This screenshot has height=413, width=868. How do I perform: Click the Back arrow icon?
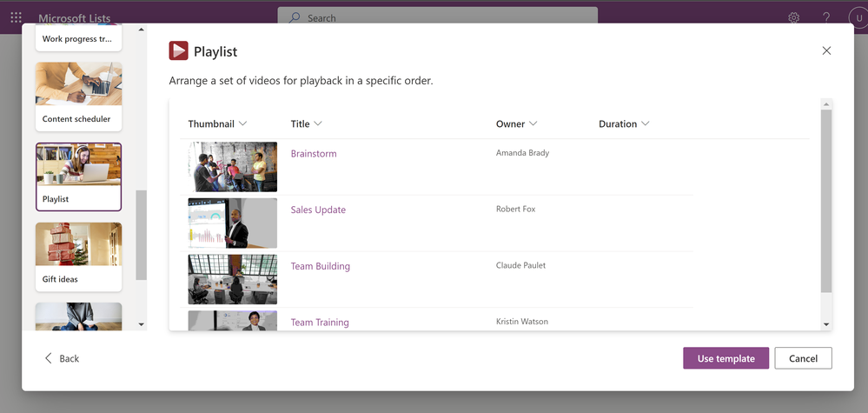(x=48, y=358)
